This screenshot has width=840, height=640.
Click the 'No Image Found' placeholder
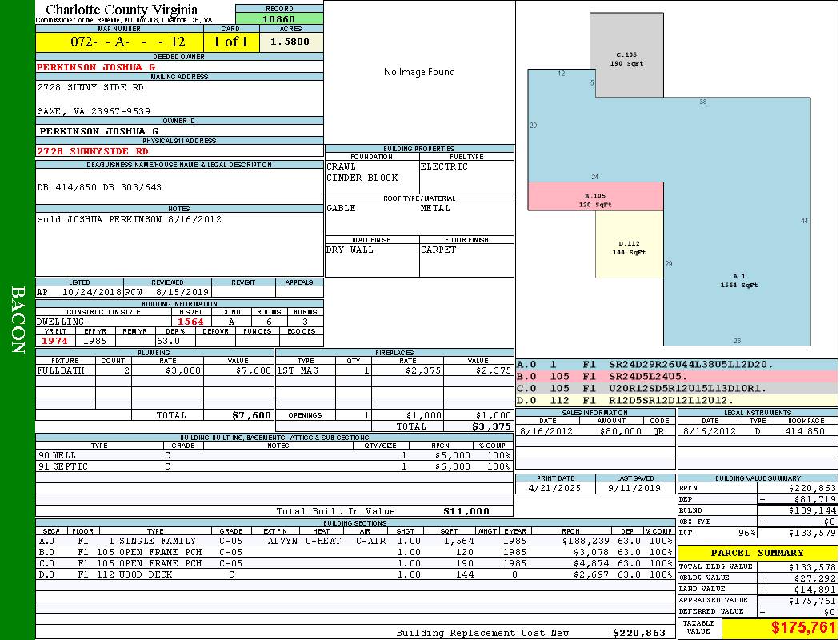[418, 72]
